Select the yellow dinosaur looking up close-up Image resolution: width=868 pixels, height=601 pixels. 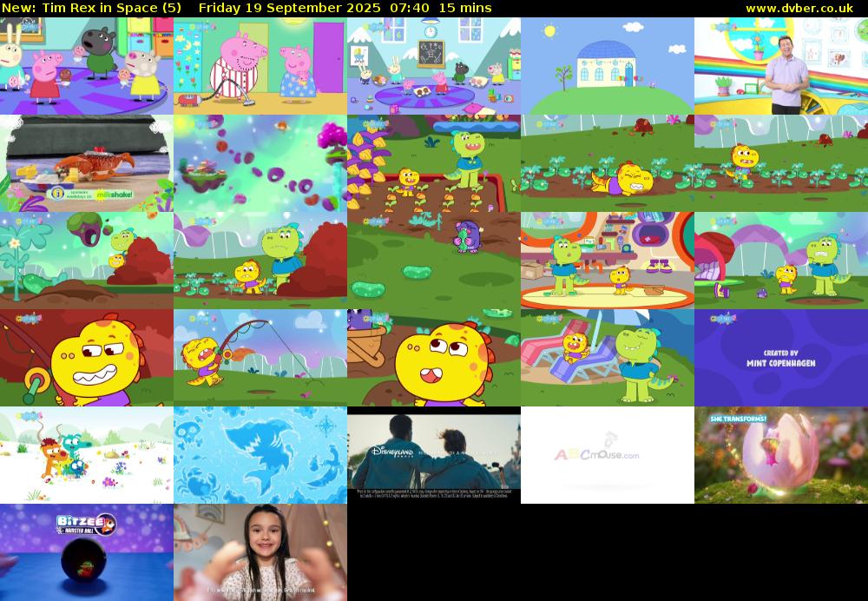tap(433, 358)
